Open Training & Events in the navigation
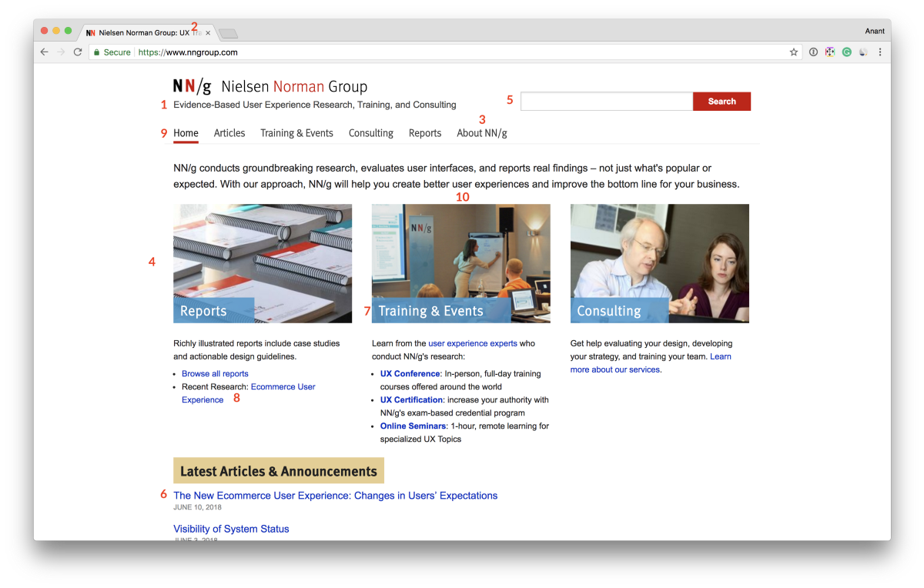The width and height of the screenshot is (924, 588). pos(296,133)
